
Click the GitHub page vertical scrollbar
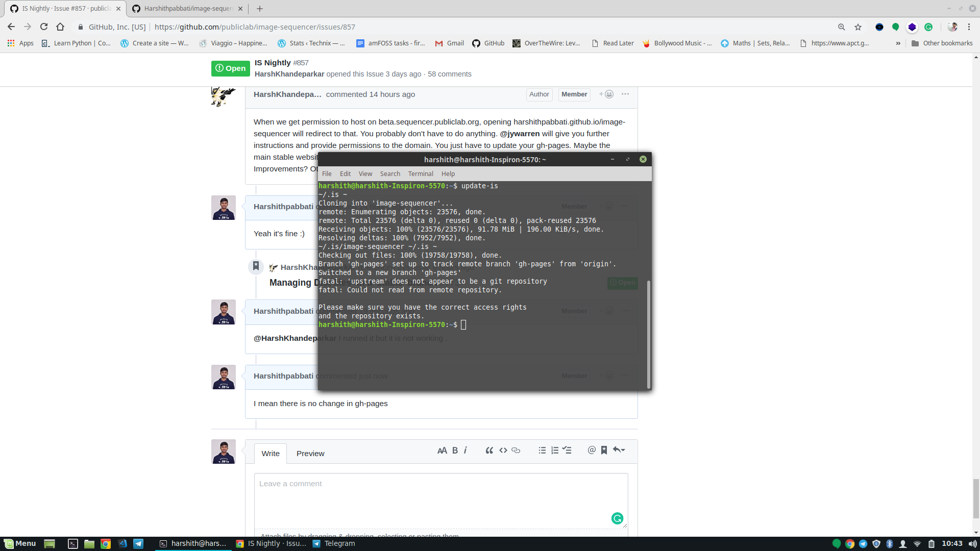pos(976,498)
